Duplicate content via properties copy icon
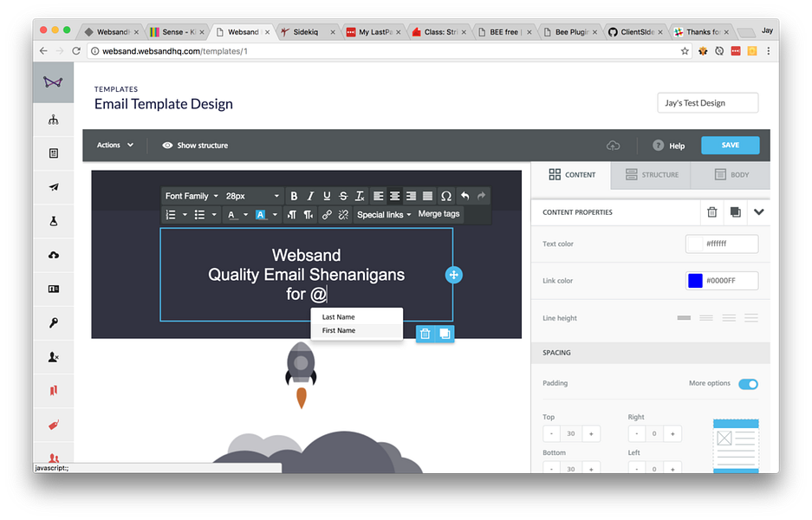Screen dimensions: 812x520 (x=736, y=211)
